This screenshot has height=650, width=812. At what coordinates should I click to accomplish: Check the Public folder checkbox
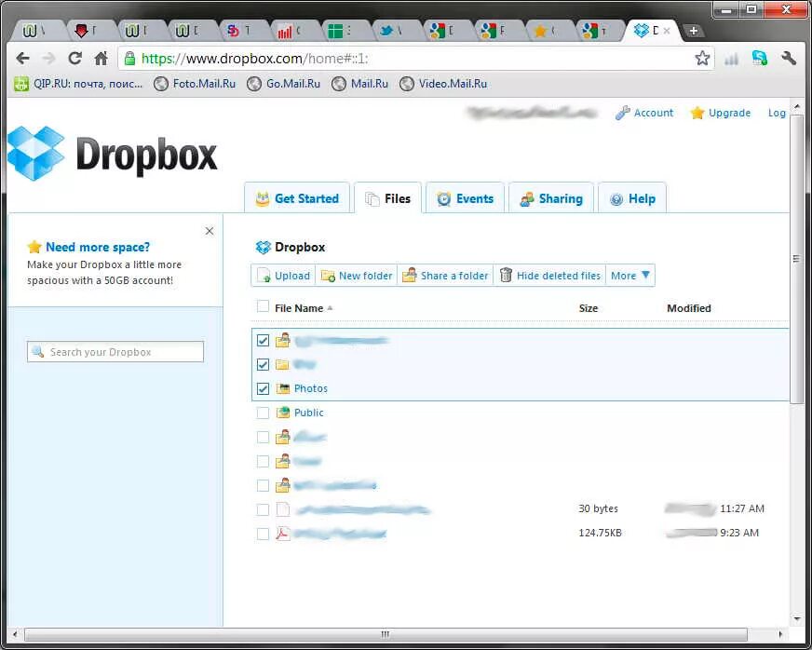pos(264,413)
